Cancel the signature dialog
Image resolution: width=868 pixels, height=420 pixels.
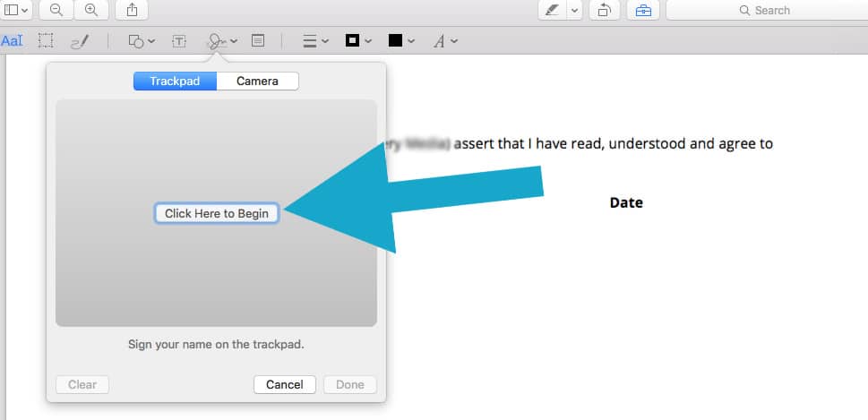tap(285, 384)
